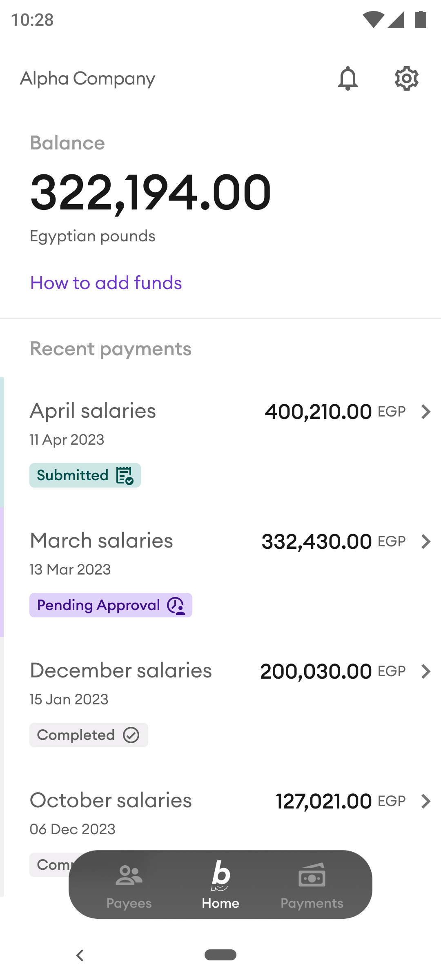Expand March salaries using the chevron arrow
Image resolution: width=441 pixels, height=980 pixels.
pos(425,541)
